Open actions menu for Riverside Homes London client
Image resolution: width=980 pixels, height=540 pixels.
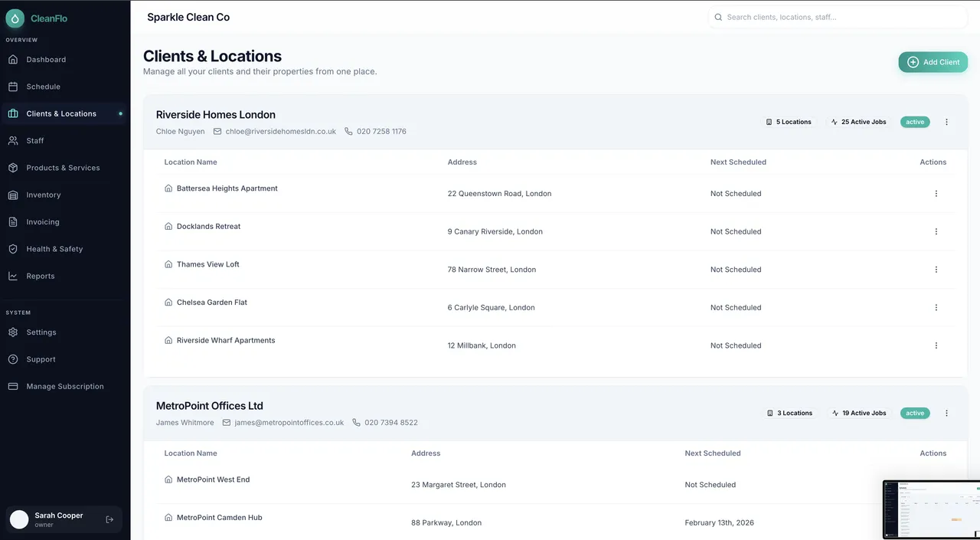(x=946, y=122)
